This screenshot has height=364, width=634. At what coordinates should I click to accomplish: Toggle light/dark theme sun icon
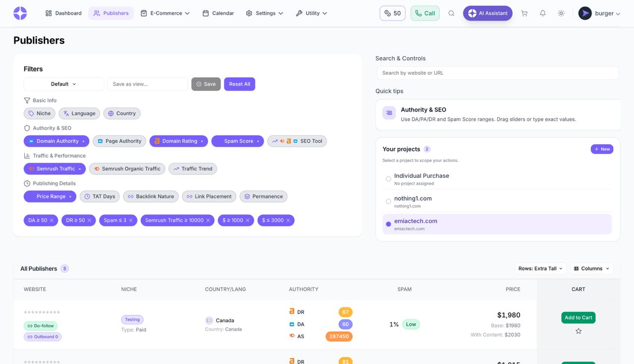(x=561, y=13)
